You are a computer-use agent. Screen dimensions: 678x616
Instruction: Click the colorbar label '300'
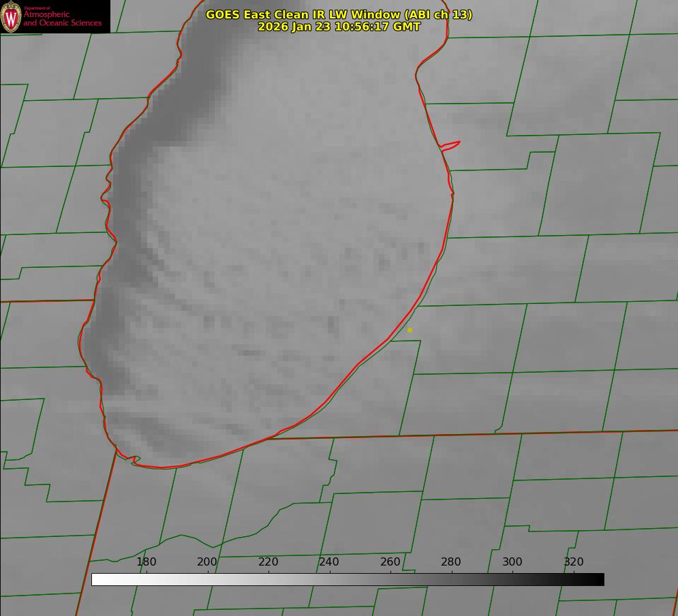coord(512,561)
